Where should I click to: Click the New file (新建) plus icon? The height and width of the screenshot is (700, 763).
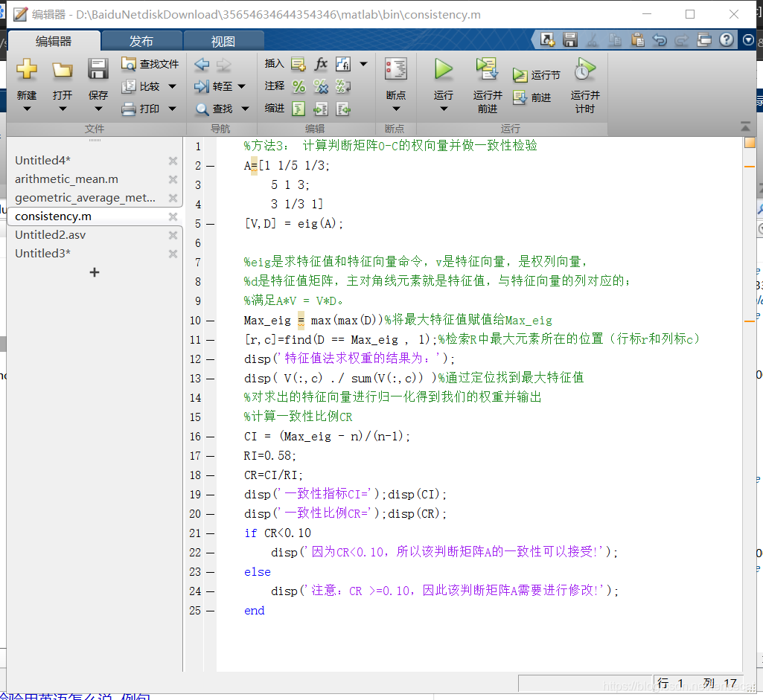[x=27, y=69]
